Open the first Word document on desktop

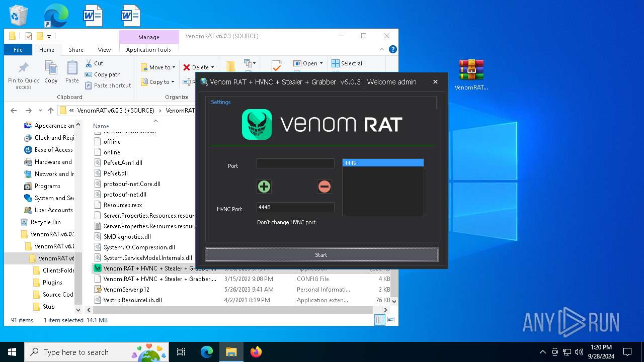pos(93,16)
